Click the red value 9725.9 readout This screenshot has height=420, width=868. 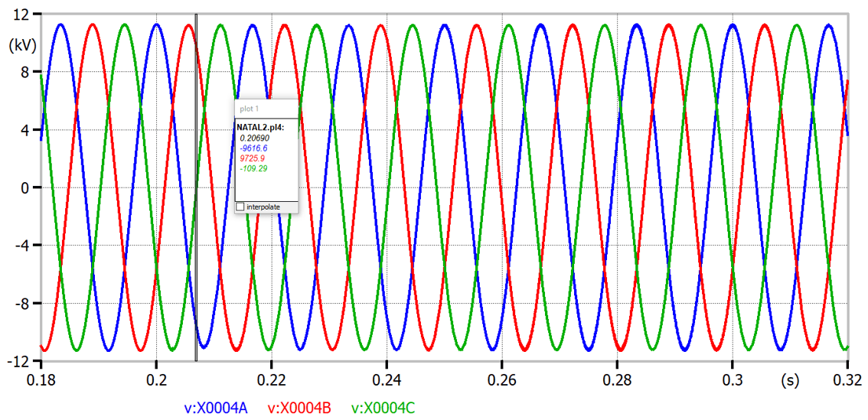pos(253,158)
